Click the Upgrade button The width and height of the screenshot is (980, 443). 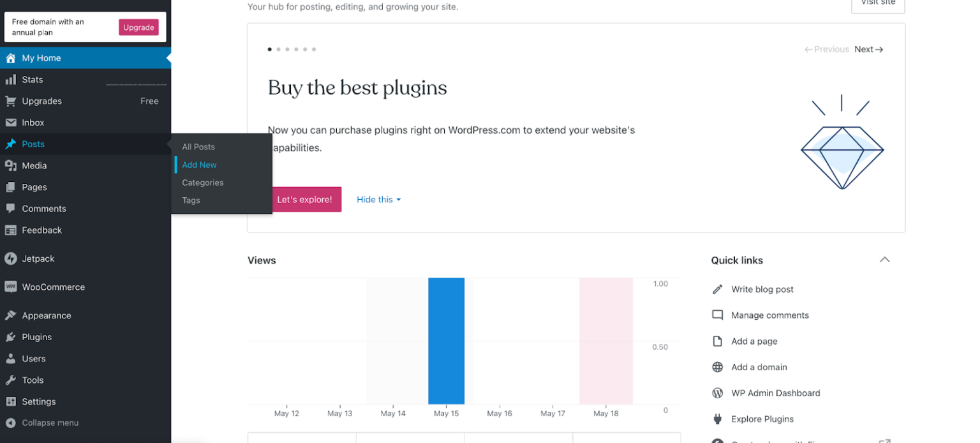(138, 27)
